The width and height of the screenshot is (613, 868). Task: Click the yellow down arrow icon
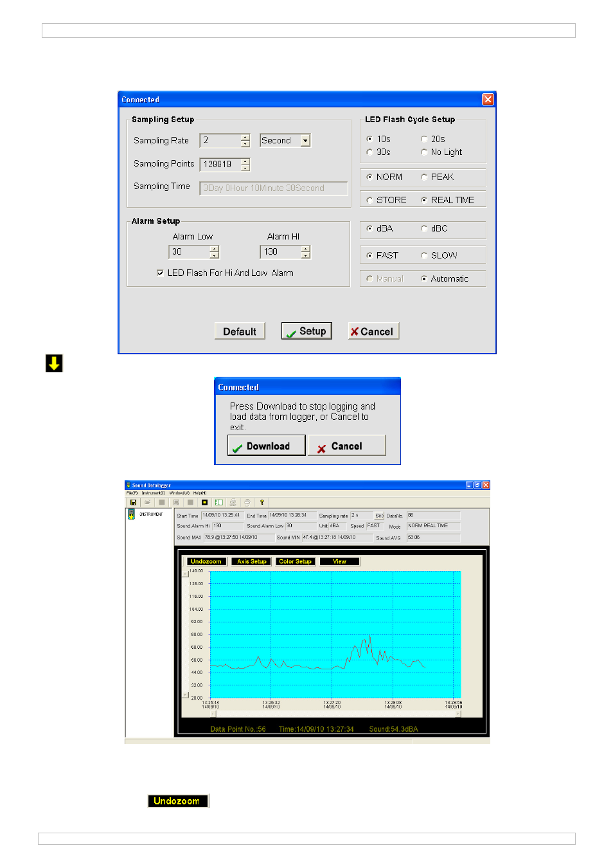pos(54,363)
